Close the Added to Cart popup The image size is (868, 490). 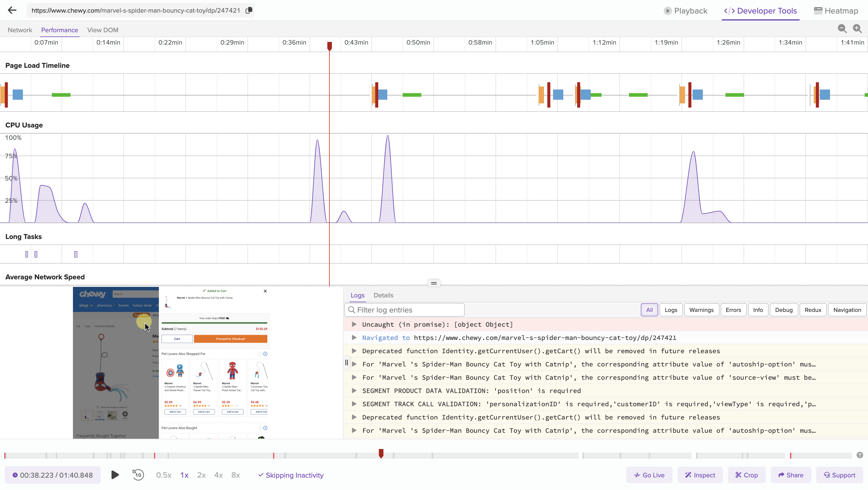(x=265, y=291)
